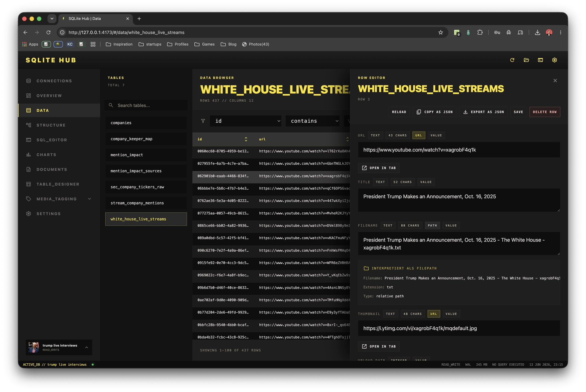The width and height of the screenshot is (586, 392).
Task: Click Copy as JSON button
Action: pos(435,112)
